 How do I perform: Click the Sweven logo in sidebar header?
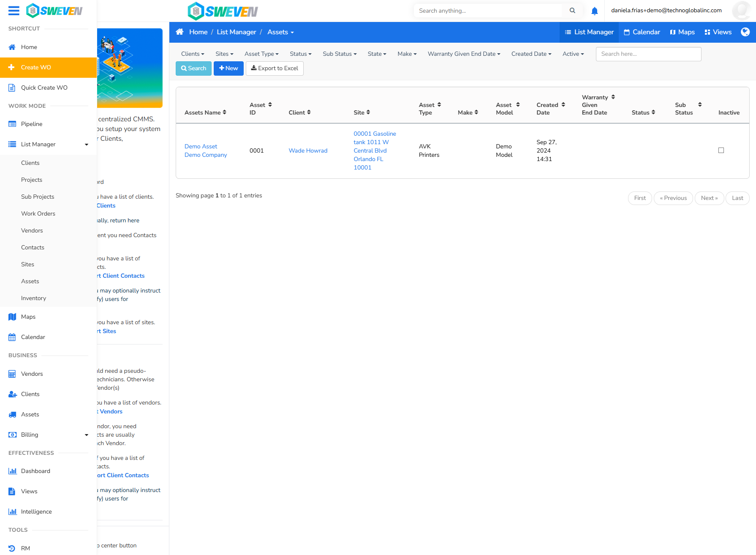pyautogui.click(x=54, y=11)
